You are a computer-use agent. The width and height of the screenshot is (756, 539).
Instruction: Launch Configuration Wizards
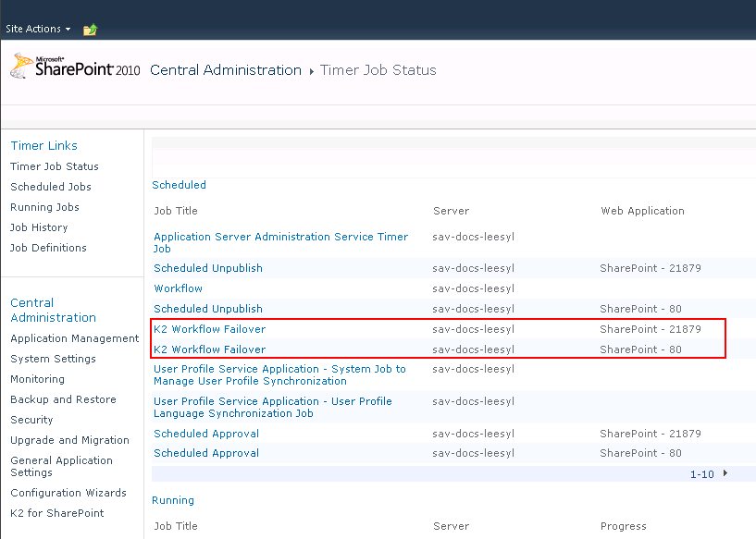[68, 493]
